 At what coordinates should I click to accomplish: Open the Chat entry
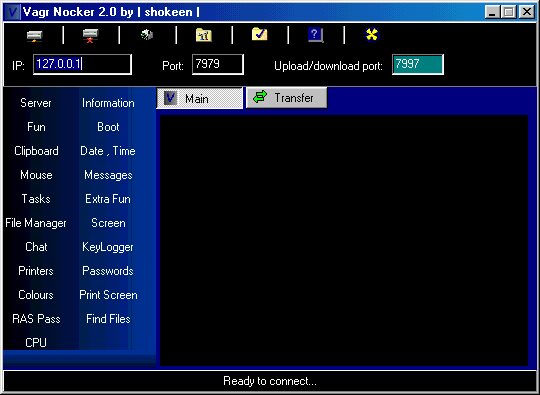click(x=36, y=247)
